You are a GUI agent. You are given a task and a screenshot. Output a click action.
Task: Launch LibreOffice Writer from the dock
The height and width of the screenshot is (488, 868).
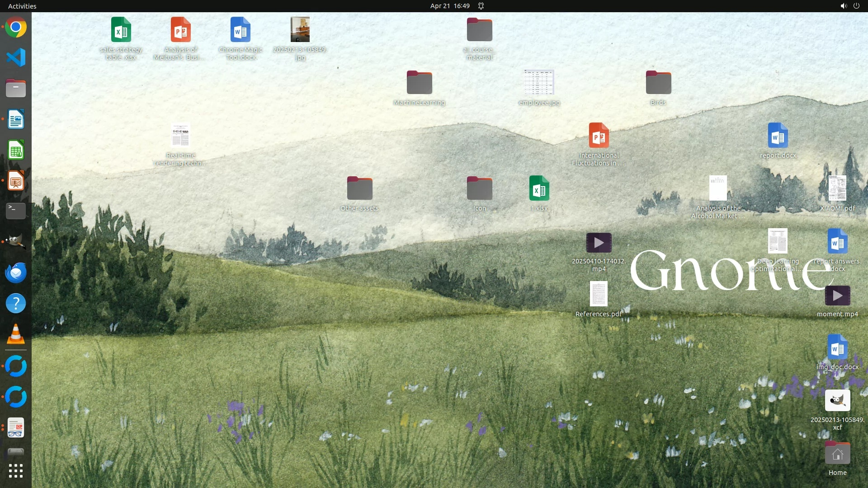coord(16,120)
